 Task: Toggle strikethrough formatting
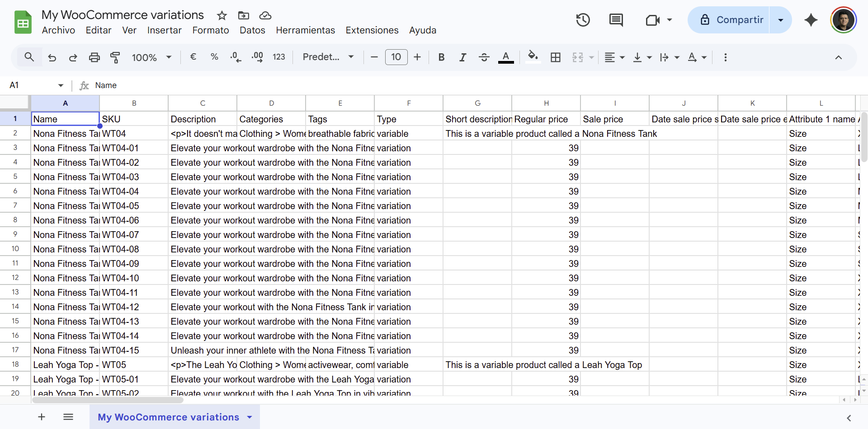(x=484, y=57)
